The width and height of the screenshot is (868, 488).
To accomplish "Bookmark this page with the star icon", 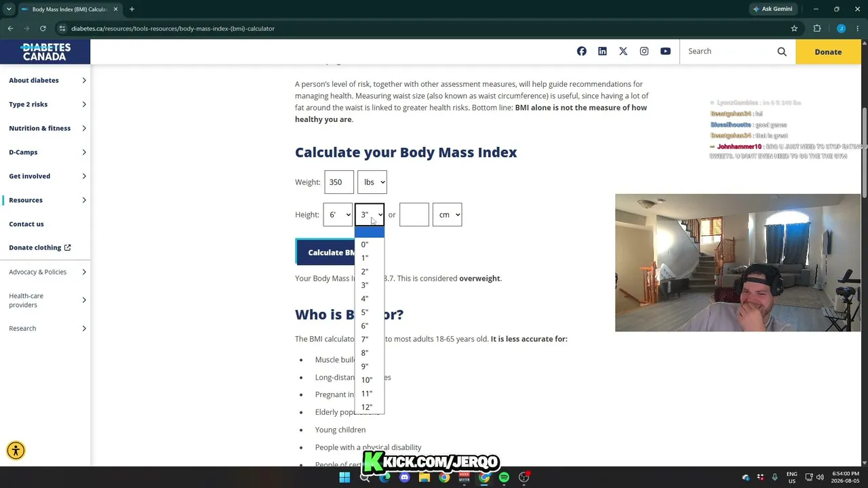I will tap(794, 28).
